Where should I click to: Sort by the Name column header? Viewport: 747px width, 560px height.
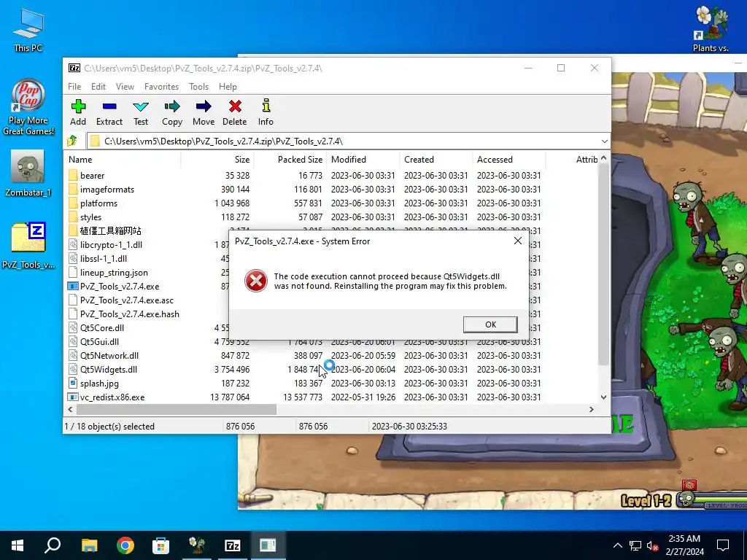pyautogui.click(x=123, y=160)
